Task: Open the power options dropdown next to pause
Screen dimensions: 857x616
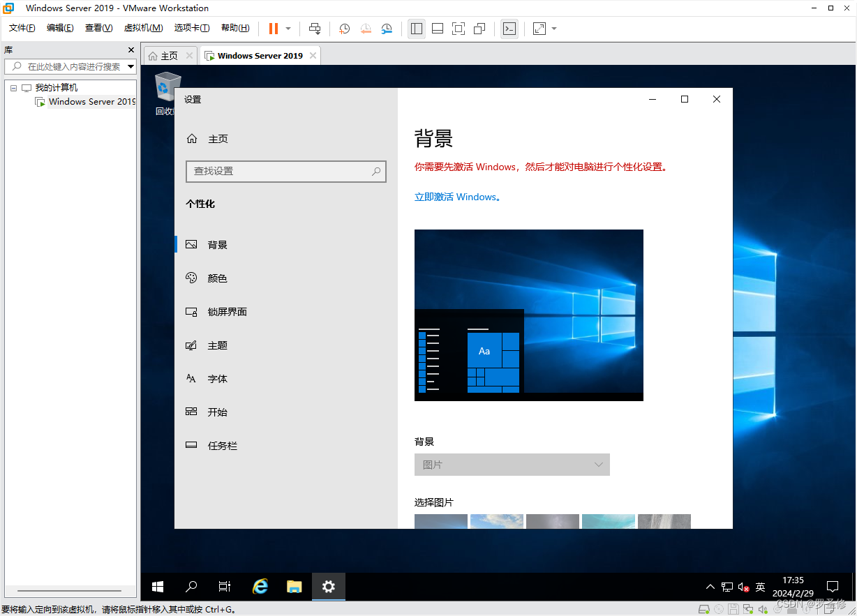Action: (x=288, y=29)
